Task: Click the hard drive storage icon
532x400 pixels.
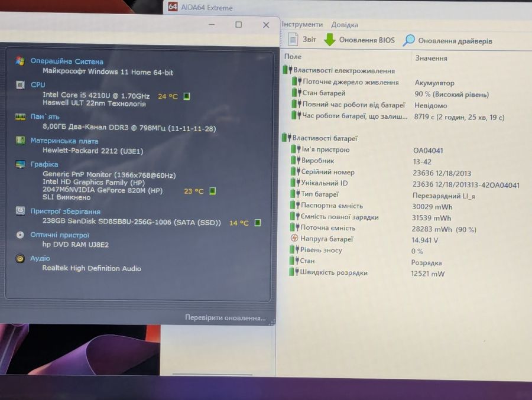Action: 20,211
